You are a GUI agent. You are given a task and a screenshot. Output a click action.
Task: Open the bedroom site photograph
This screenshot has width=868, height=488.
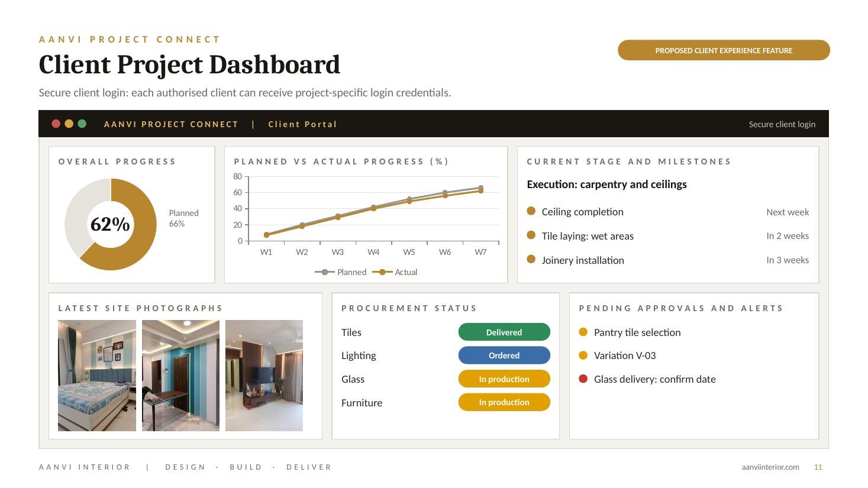(97, 376)
